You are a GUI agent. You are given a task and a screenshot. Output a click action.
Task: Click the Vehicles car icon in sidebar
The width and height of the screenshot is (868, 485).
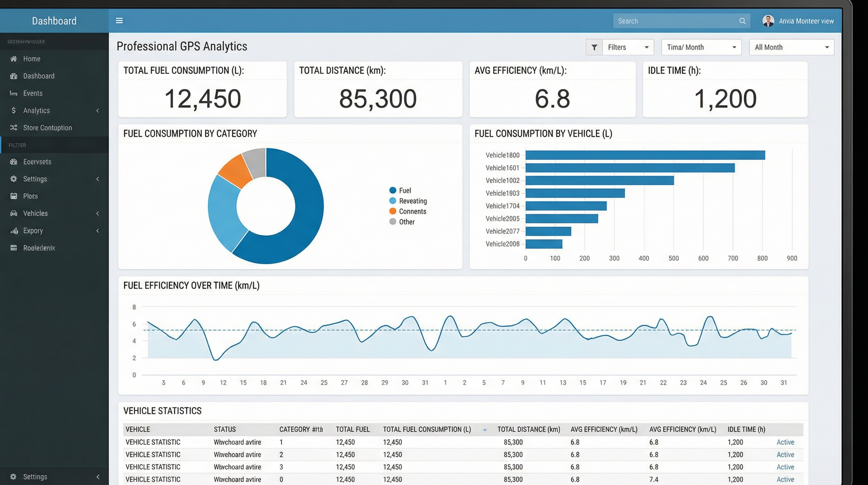click(x=14, y=213)
